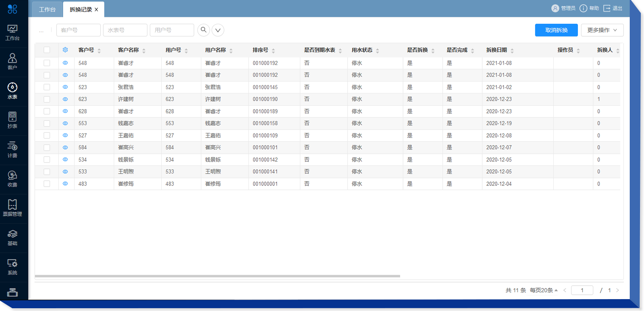Open the 更多操作 dropdown
The image size is (644, 311).
tap(602, 30)
